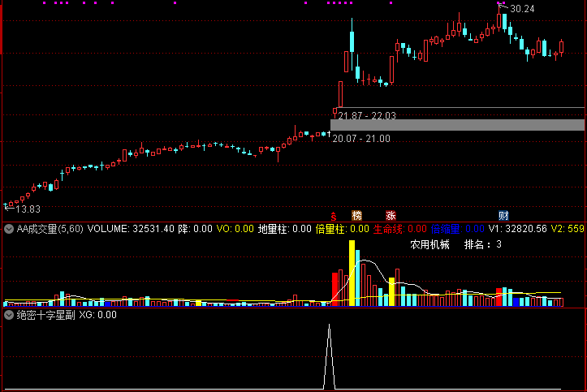
Task: Click the white XG signal spike
Action: (x=329, y=356)
